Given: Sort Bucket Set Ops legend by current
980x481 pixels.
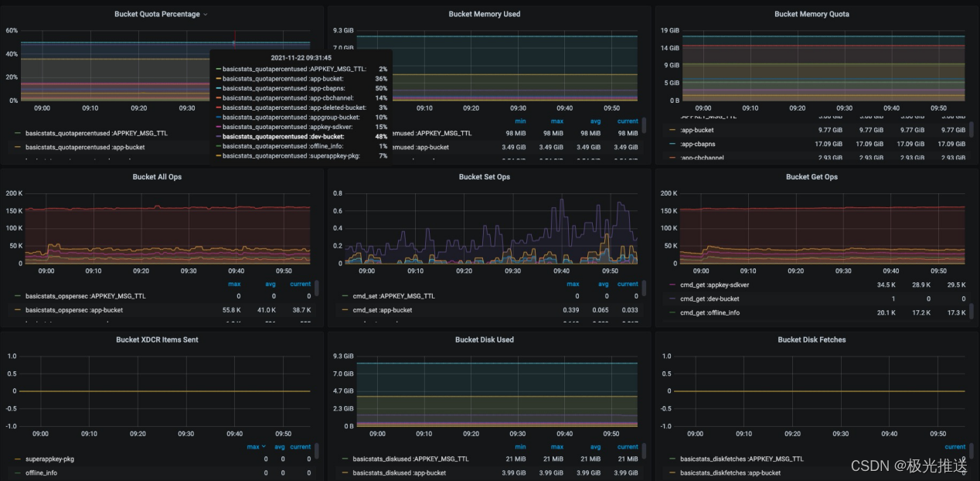Looking at the screenshot, I should tap(628, 284).
